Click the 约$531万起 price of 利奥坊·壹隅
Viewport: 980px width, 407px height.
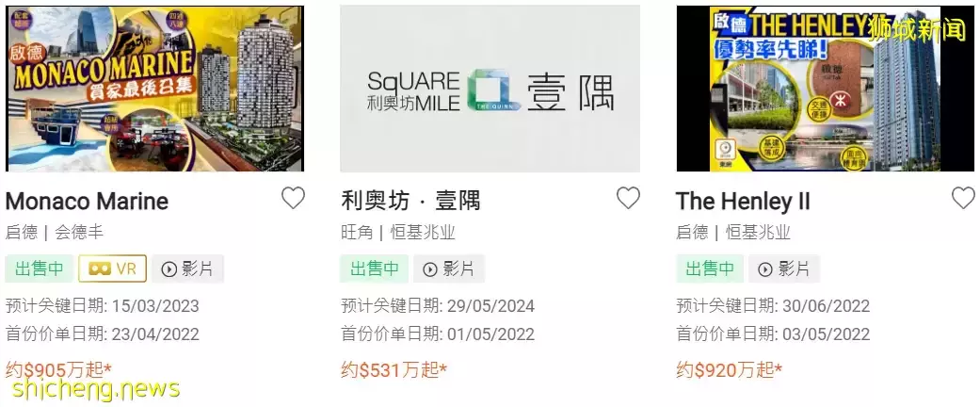[x=394, y=369]
